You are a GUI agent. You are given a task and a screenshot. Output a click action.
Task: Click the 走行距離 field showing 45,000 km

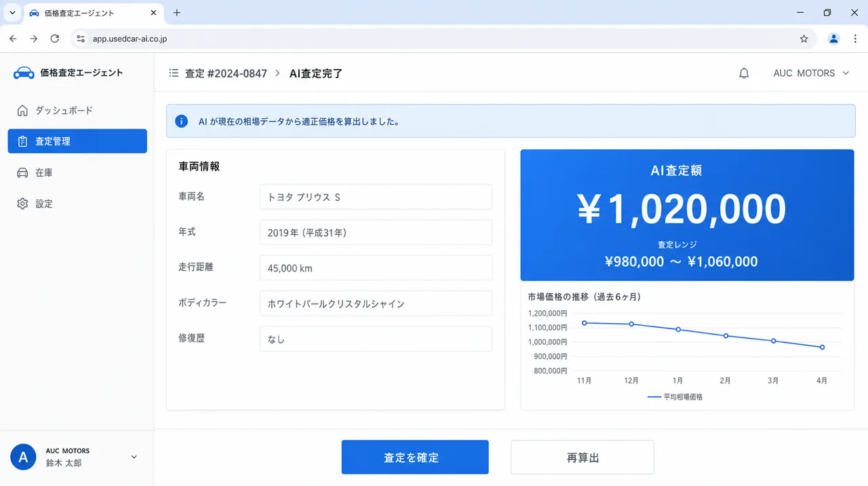click(x=376, y=268)
